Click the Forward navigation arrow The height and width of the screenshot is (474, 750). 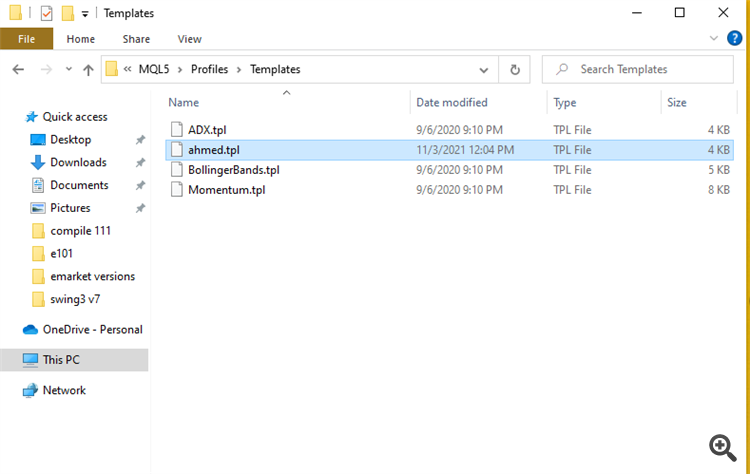tap(46, 70)
